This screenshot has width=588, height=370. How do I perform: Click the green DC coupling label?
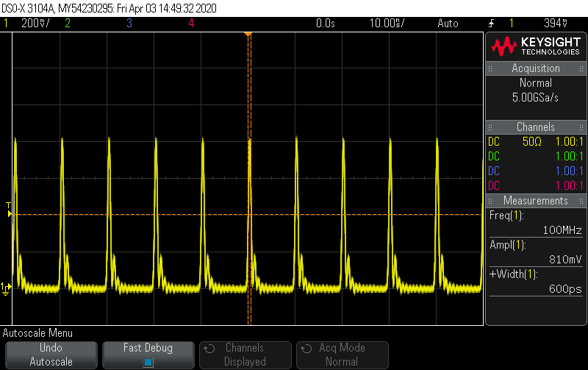pos(494,157)
